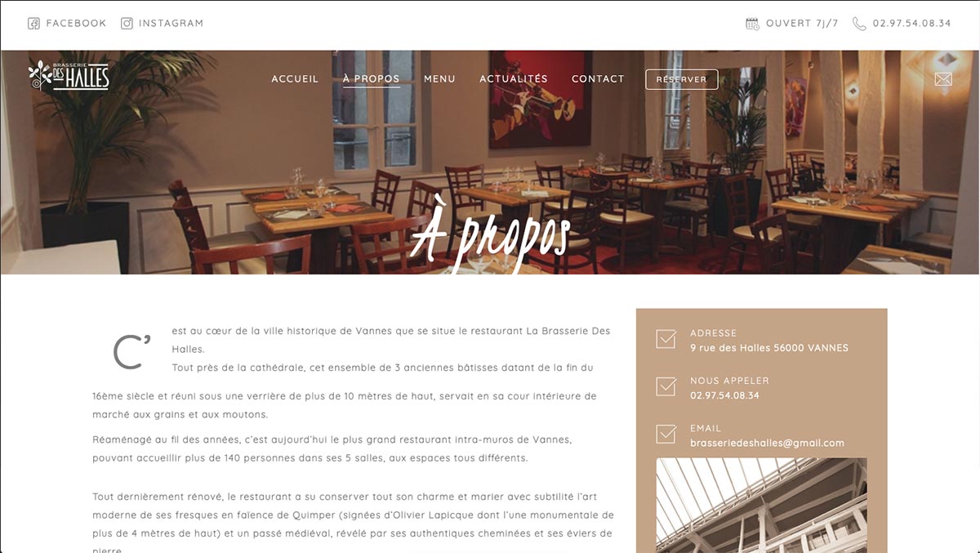Select the À Propos navigation item

point(372,79)
